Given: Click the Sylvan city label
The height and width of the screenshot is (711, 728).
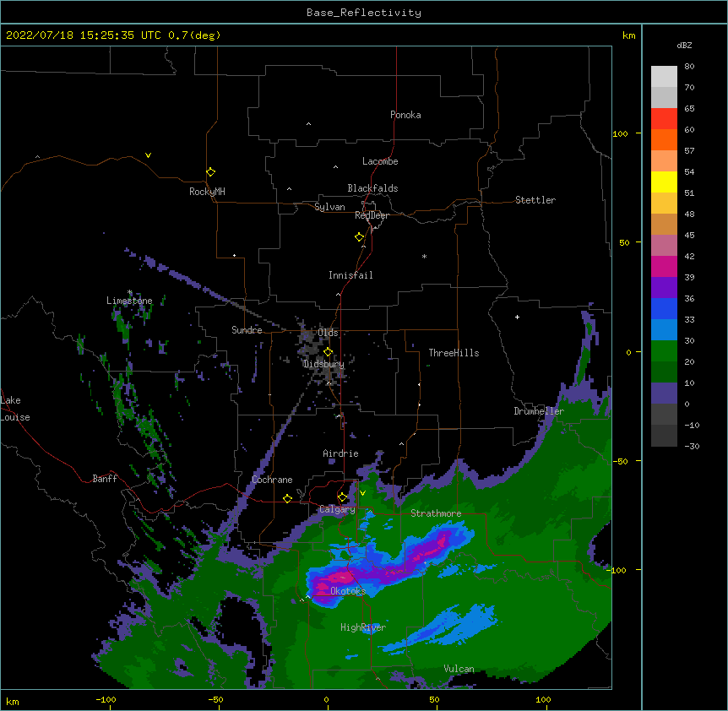Looking at the screenshot, I should pos(329,207).
